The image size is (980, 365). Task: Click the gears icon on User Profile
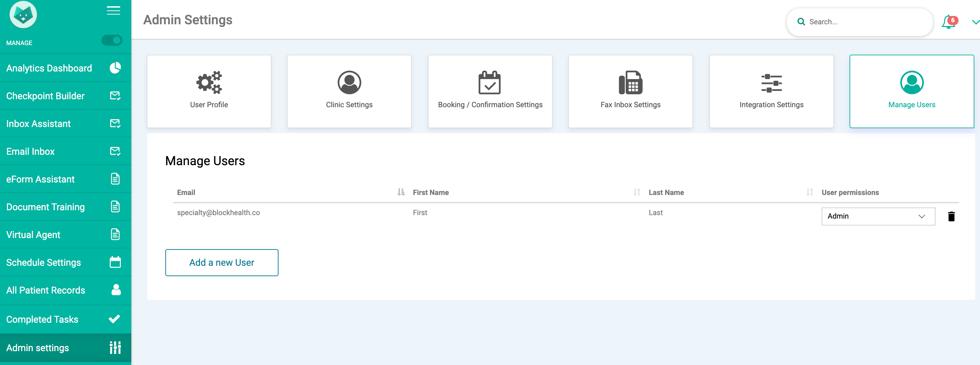209,82
